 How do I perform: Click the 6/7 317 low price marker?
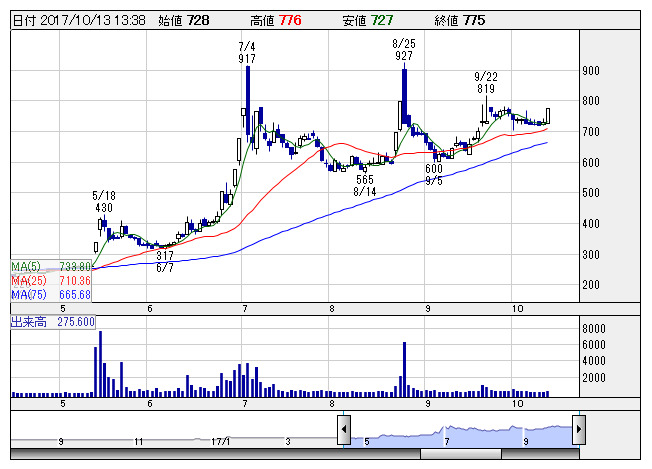click(x=165, y=262)
